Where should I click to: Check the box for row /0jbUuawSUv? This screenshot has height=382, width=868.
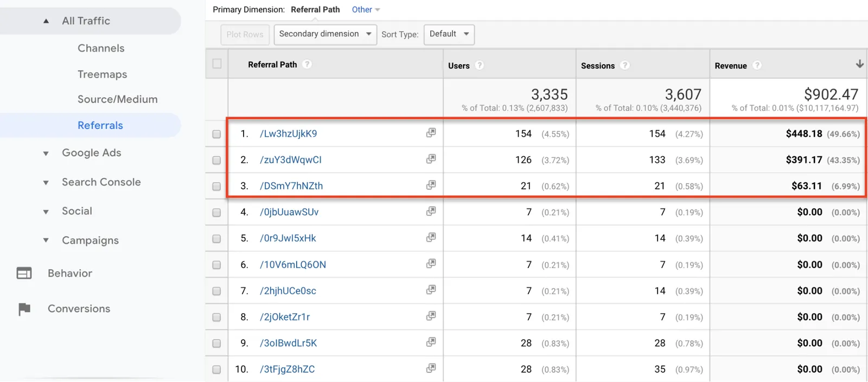pyautogui.click(x=216, y=213)
